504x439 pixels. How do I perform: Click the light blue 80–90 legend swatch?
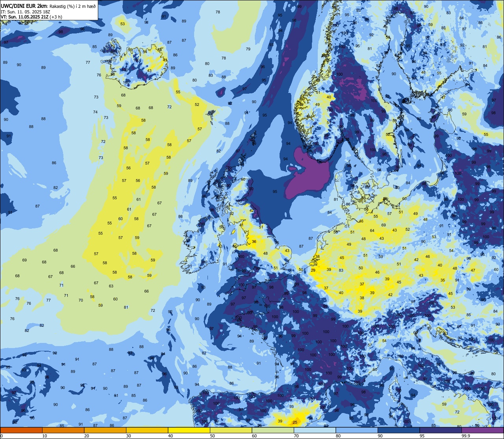pos(357,430)
